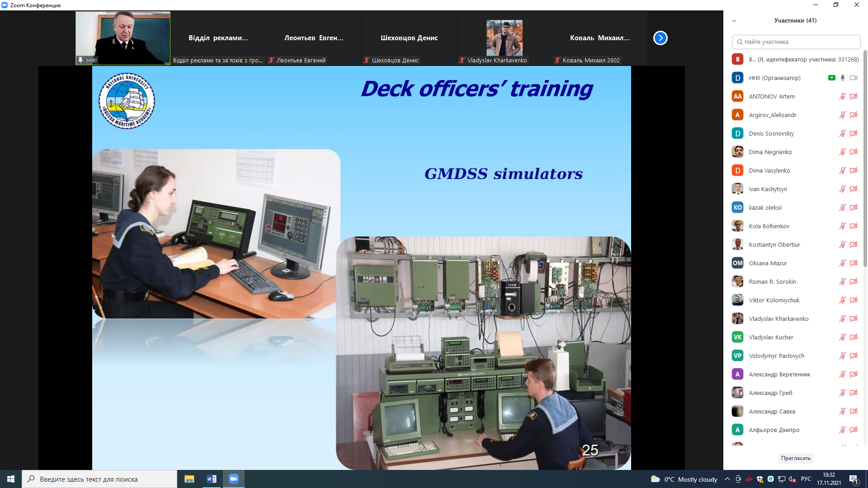
Task: Select the Леонтьев Евгений participant tile
Action: [314, 38]
